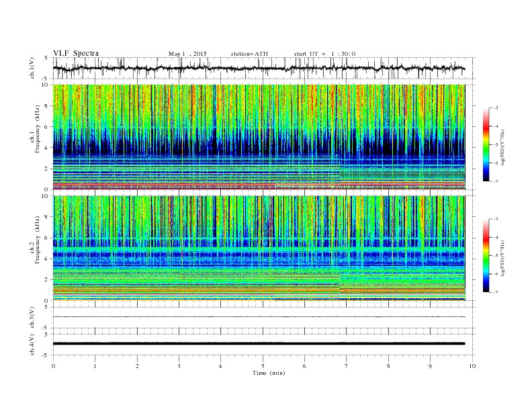Click the "5" minute tick on time axis
Image resolution: width=532 pixels, height=411 pixels.
point(263,366)
